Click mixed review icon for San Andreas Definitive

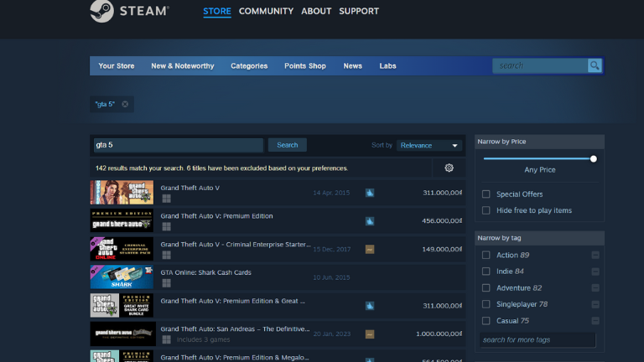[370, 334]
